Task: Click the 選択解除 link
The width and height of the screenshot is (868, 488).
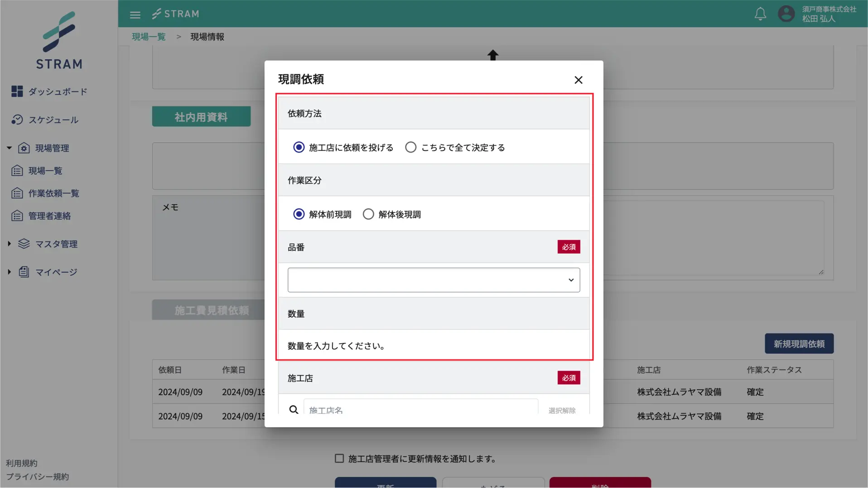Action: point(562,410)
